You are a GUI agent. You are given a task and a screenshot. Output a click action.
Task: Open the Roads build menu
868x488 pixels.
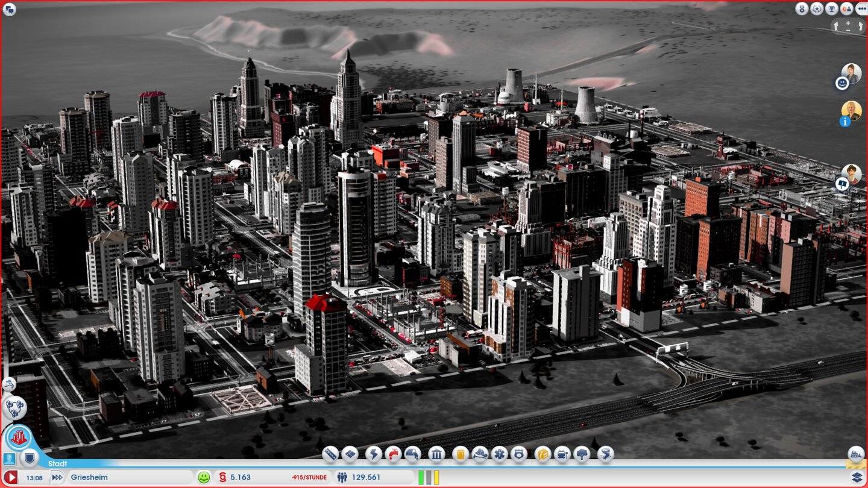coord(330,454)
